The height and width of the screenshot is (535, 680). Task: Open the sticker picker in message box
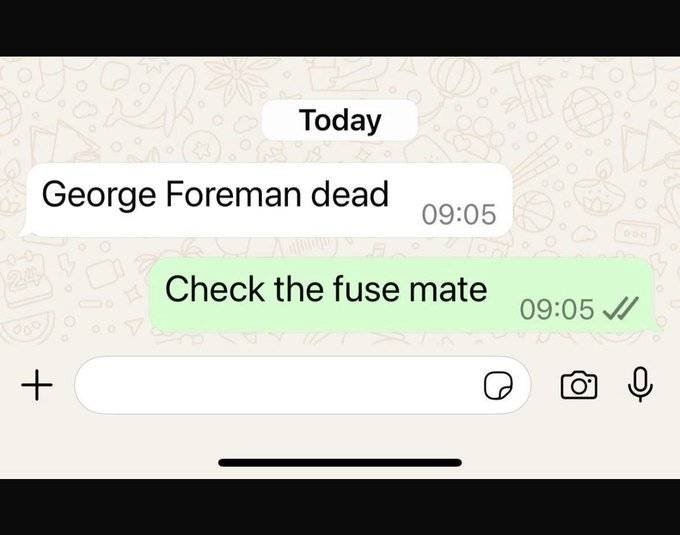498,385
